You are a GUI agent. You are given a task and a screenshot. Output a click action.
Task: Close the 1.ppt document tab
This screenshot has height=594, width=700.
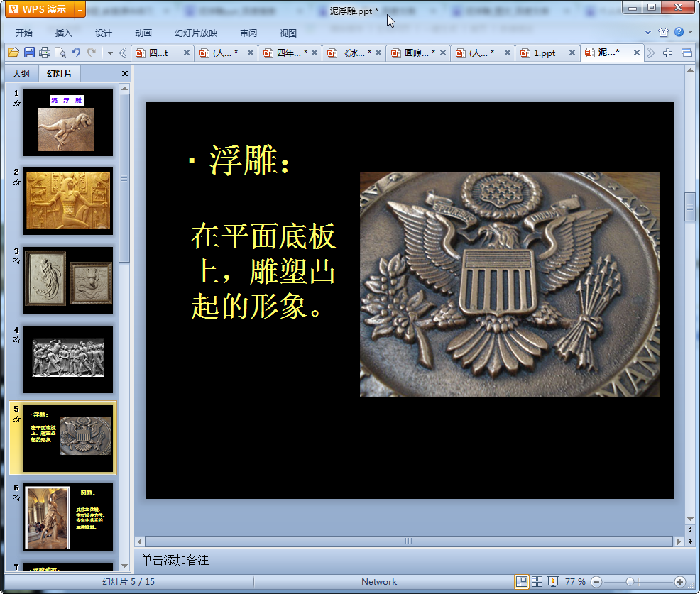point(572,53)
